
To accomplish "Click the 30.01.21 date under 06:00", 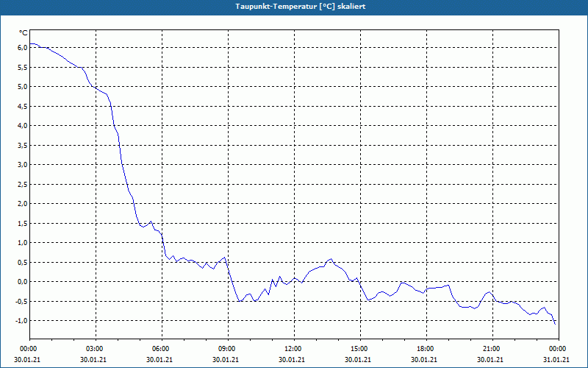I will tap(159, 360).
